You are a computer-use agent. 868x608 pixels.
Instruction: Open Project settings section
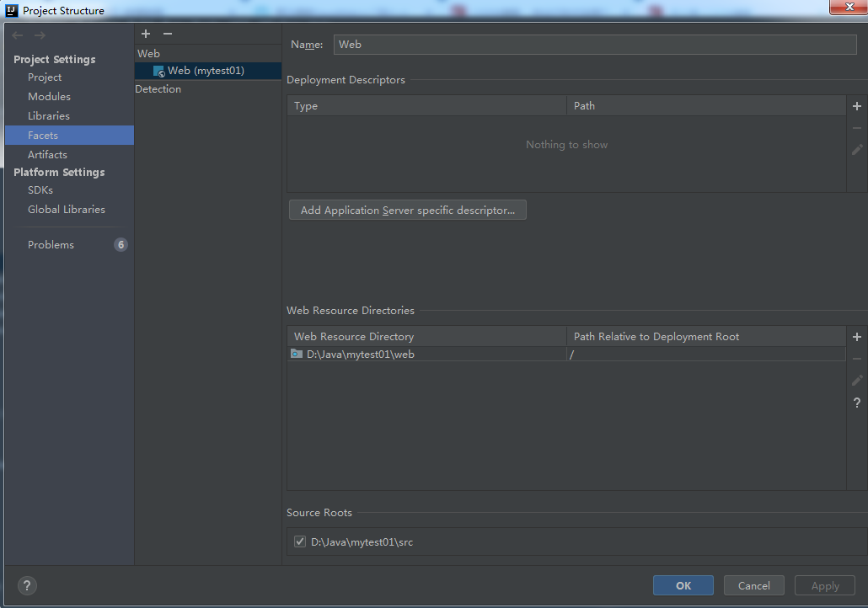pos(45,77)
